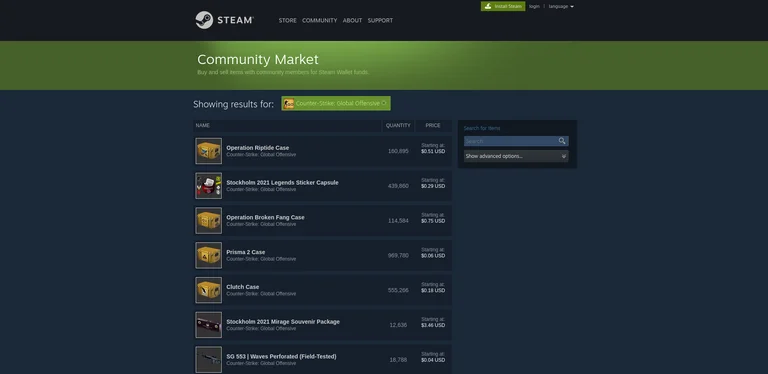The width and height of the screenshot is (768, 374).
Task: Click Stockholm 2021 Mirage Souvenir Package icon
Action: (209, 325)
